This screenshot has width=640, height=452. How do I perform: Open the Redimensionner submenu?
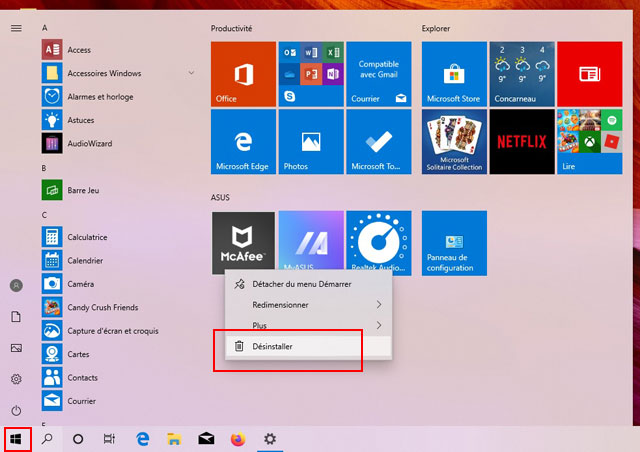point(309,305)
